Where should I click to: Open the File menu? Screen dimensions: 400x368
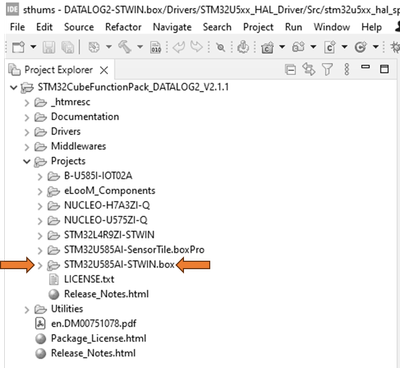(x=17, y=27)
